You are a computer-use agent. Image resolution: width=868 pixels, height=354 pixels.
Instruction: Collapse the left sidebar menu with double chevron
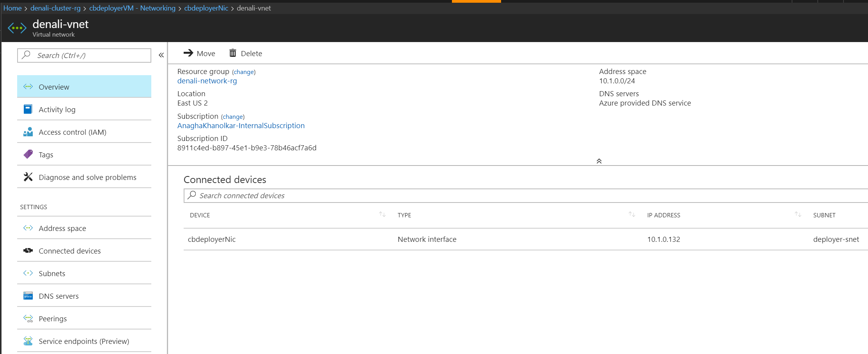(x=161, y=55)
